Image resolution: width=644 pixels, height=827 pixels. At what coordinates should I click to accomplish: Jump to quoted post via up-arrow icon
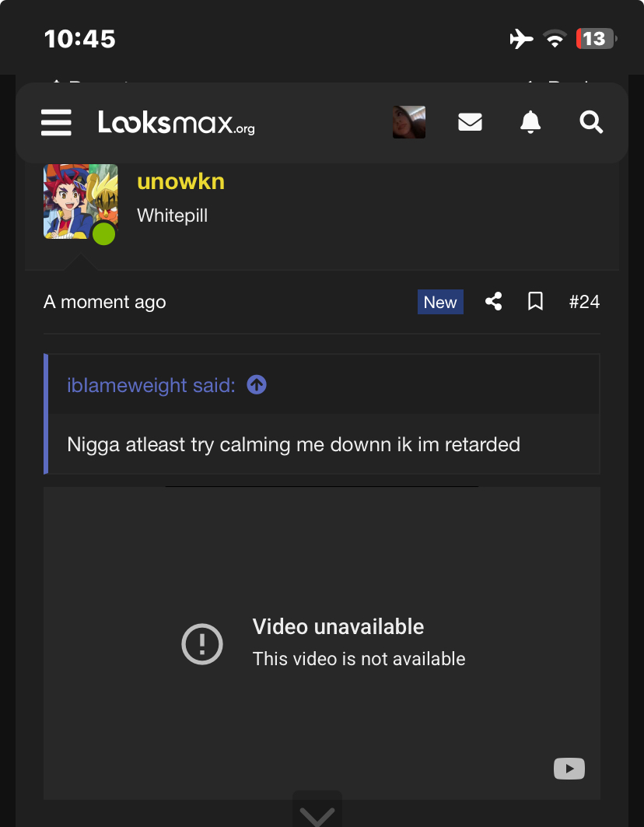pyautogui.click(x=257, y=384)
